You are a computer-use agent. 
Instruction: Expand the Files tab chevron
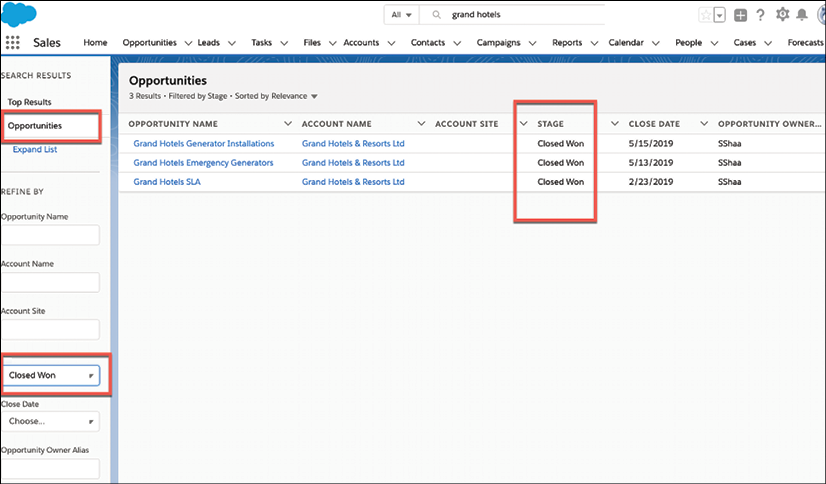[332, 43]
